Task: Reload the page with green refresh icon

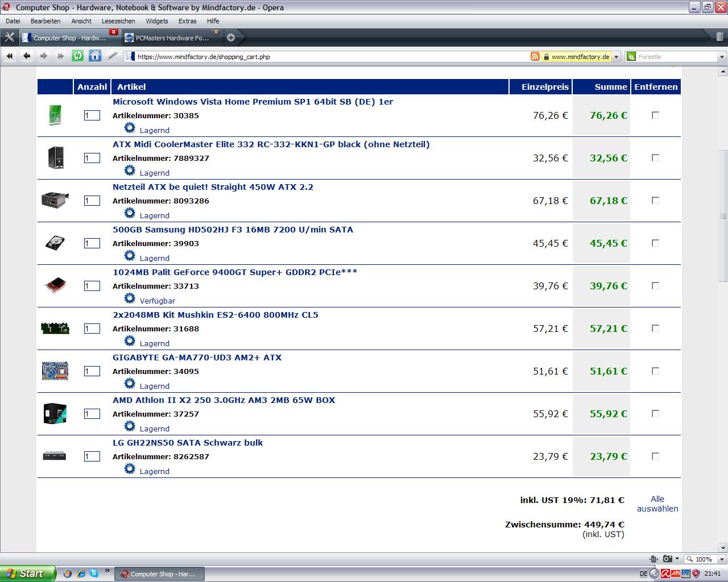Action: pyautogui.click(x=78, y=56)
